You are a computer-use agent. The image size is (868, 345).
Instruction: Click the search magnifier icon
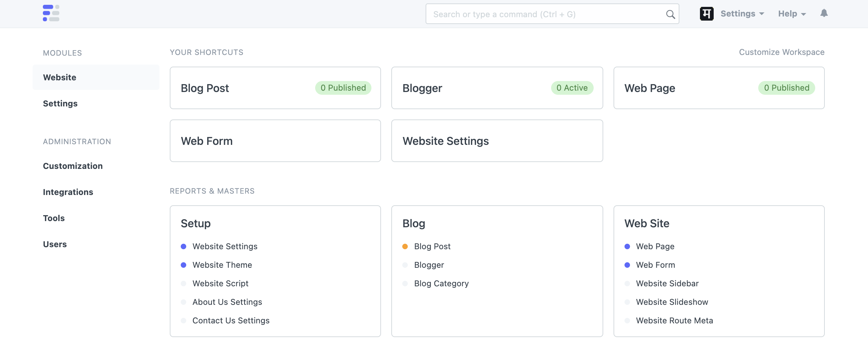(670, 14)
